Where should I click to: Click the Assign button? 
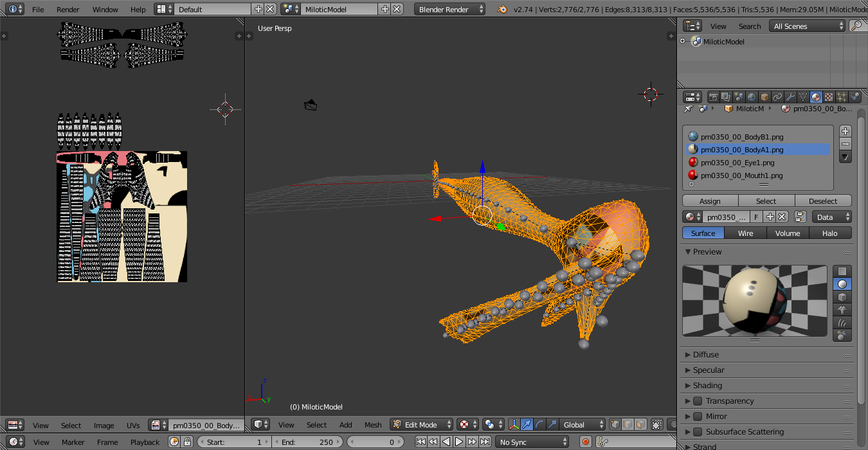pos(710,201)
